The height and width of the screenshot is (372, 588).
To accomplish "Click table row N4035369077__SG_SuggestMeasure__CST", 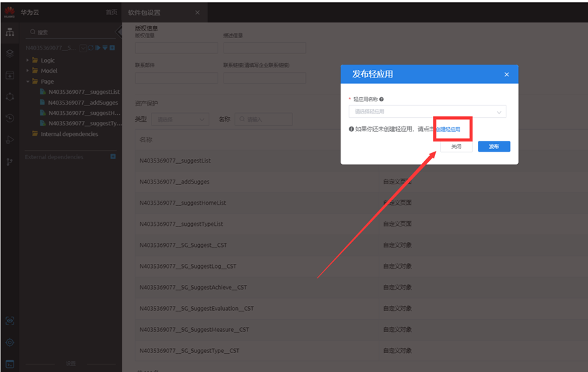I will (362, 330).
